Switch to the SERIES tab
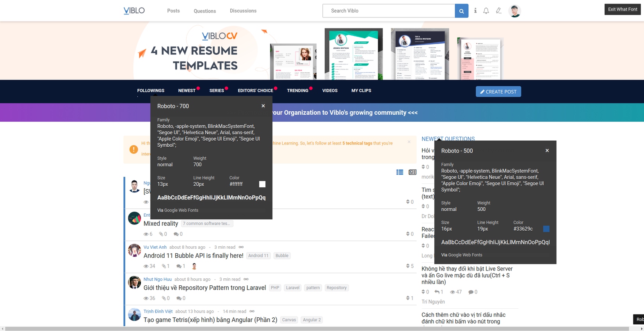 click(217, 91)
